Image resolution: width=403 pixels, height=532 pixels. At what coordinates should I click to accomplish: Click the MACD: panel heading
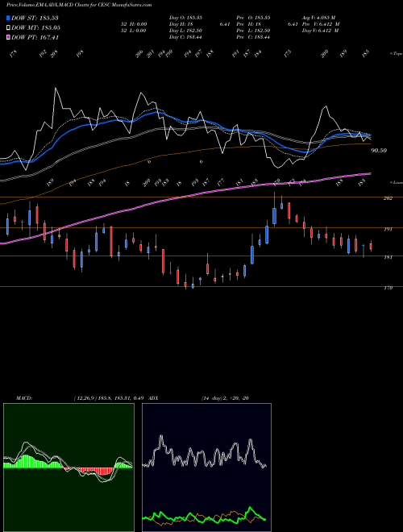[x=24, y=398]
